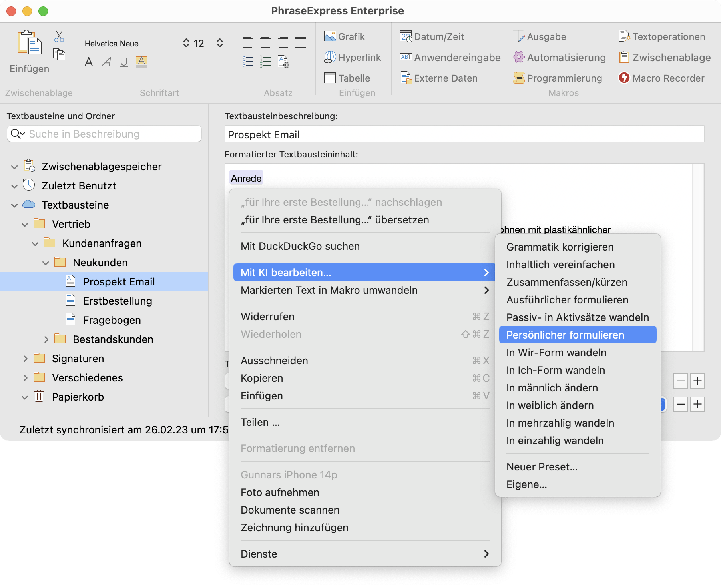This screenshot has height=588, width=721.
Task: Open the Anwendereingabe macro menu
Action: pos(450,57)
